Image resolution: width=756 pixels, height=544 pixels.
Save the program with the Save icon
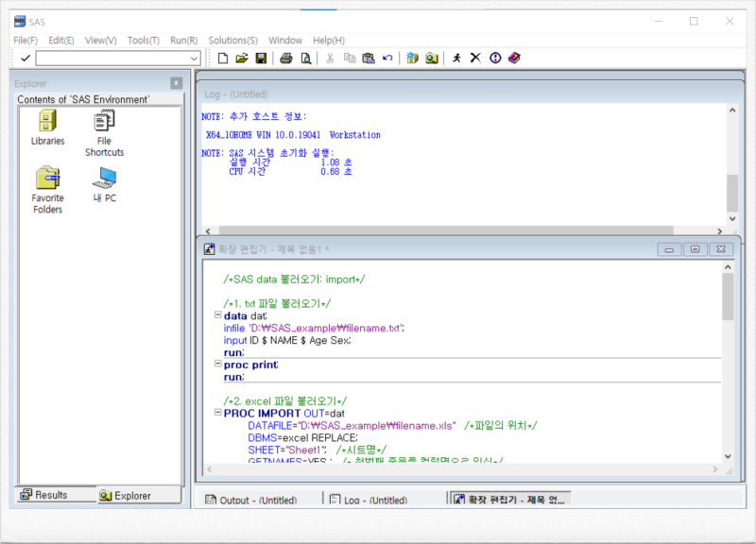coord(260,58)
